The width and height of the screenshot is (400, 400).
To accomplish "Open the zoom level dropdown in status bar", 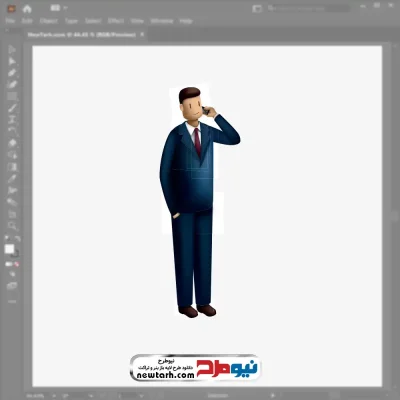I will tap(54, 396).
